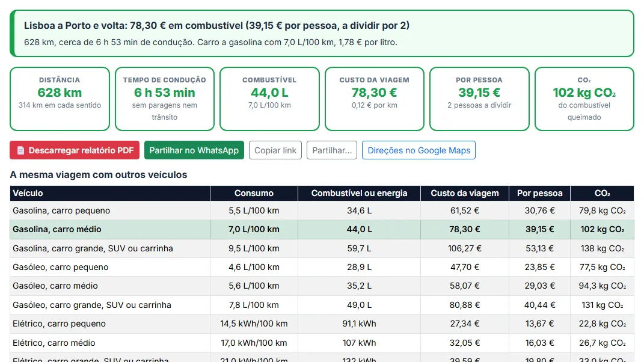Select the Por pessoa 39,15 € card
The height and width of the screenshot is (362, 644).
[x=479, y=99]
